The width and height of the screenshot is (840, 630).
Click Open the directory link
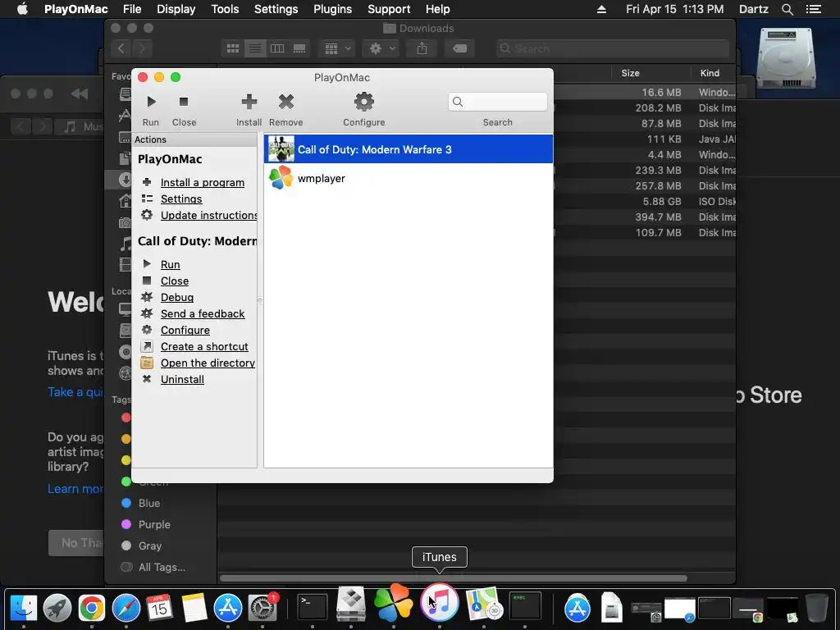[208, 363]
